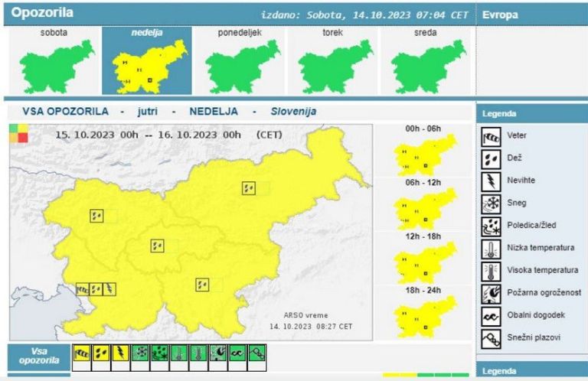
Task: Switch to the sobota day tab
Action: coord(54,62)
